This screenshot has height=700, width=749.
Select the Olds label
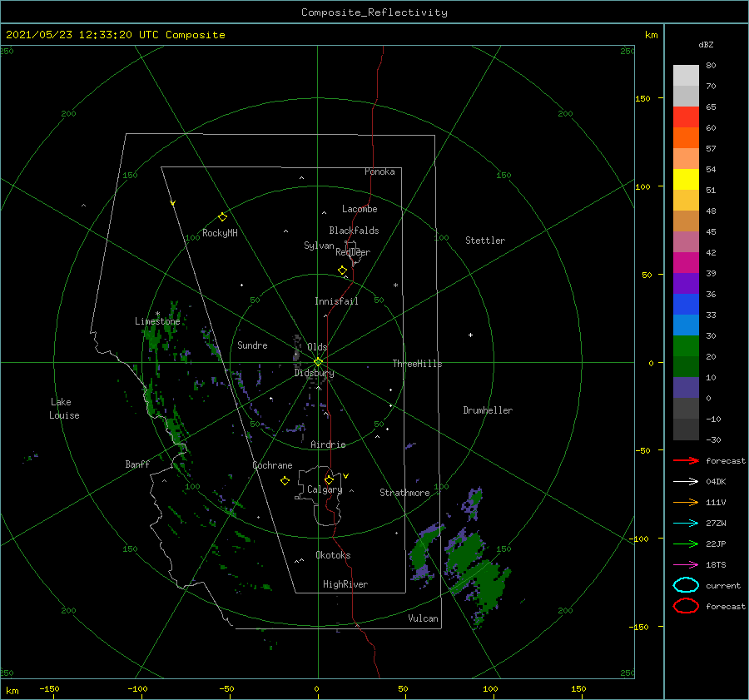pyautogui.click(x=317, y=347)
